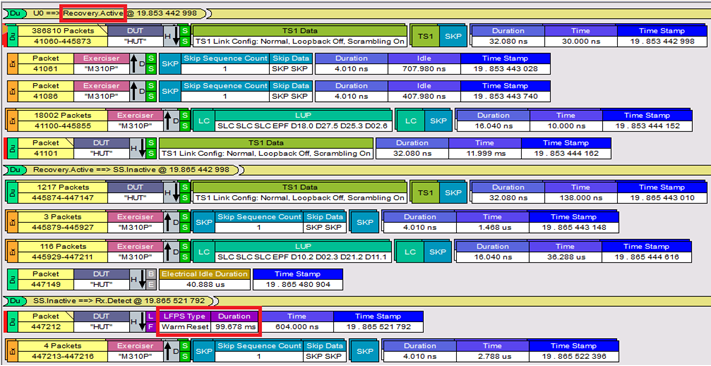Click the upstream arrow icon in packet 41086 row
Viewport: 711px width, 366px height.
135,91
